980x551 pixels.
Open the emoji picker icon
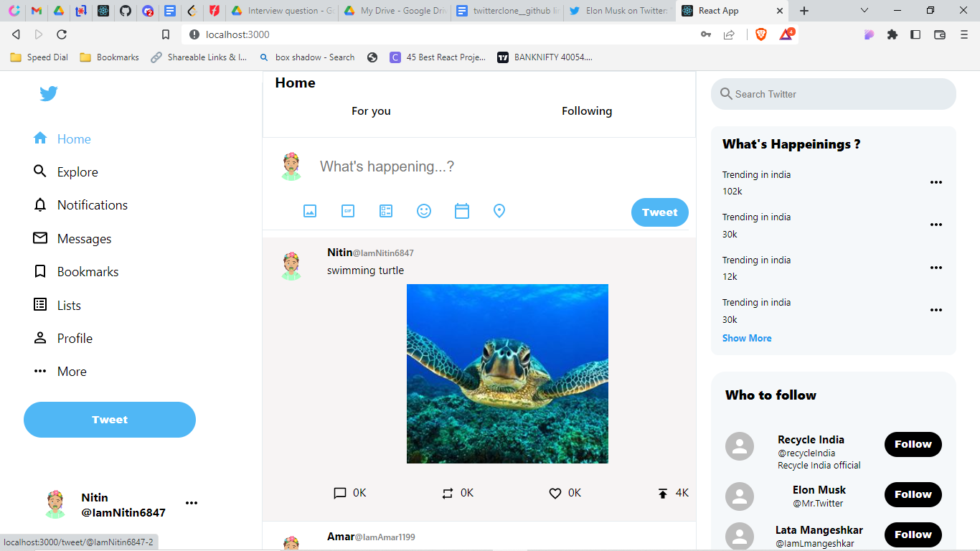coord(424,211)
